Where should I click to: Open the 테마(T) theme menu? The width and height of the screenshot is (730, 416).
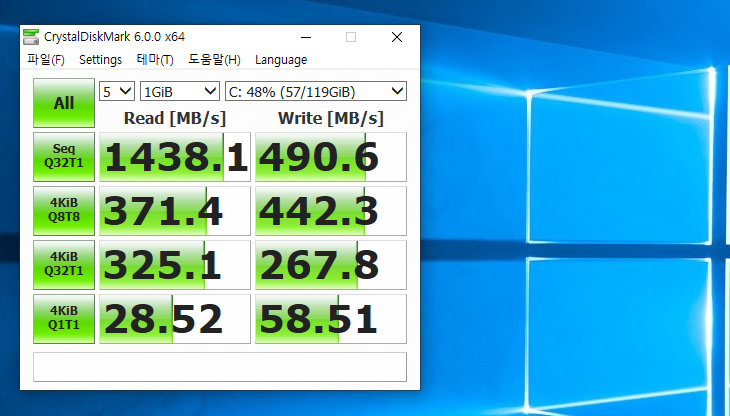click(x=155, y=60)
